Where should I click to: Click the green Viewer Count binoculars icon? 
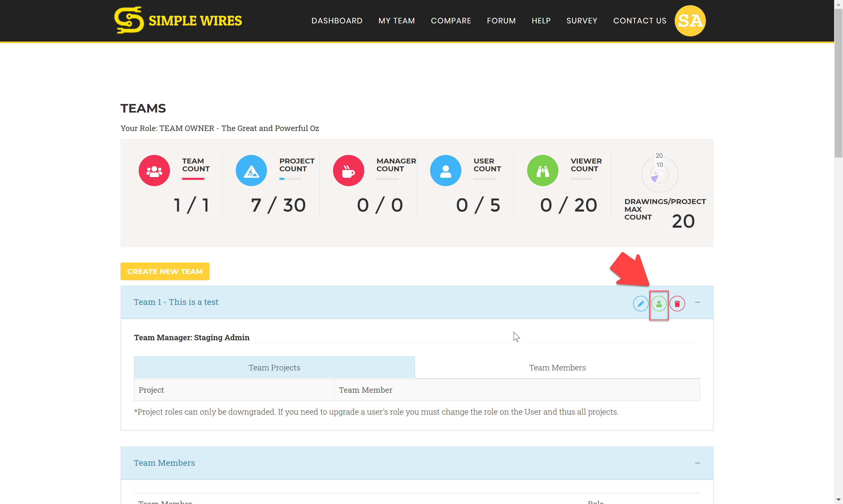tap(542, 171)
